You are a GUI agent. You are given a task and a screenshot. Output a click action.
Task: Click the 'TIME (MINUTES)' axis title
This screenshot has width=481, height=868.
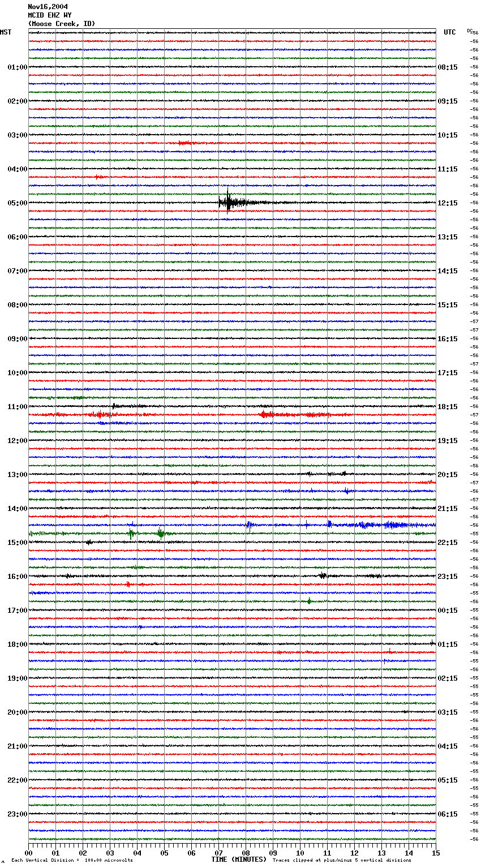tap(239, 860)
